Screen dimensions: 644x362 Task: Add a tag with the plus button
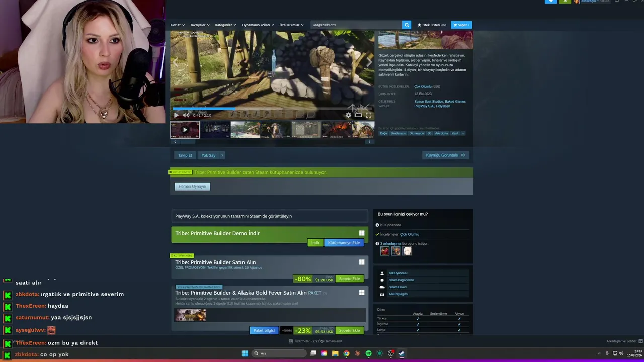[x=463, y=133]
